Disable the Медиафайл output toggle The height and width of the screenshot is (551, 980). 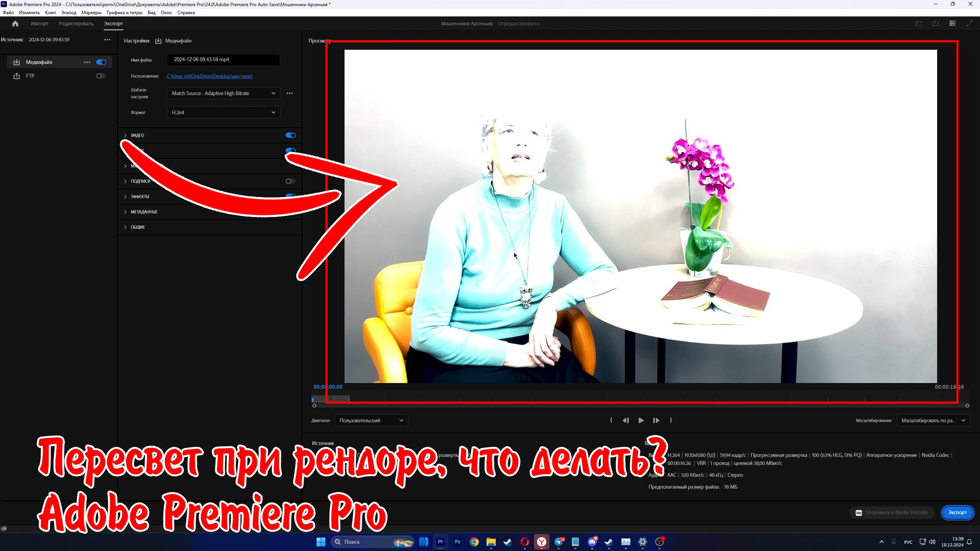(101, 62)
